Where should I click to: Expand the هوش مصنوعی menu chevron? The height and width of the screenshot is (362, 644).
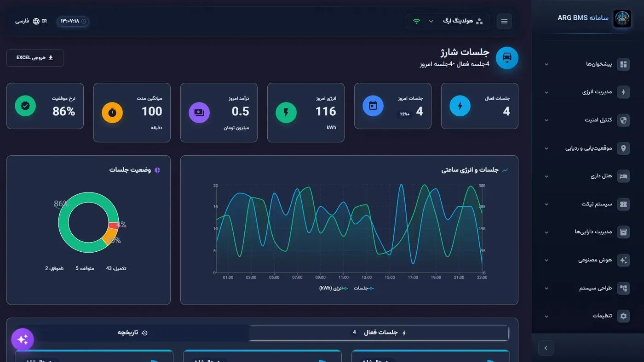[546, 260]
